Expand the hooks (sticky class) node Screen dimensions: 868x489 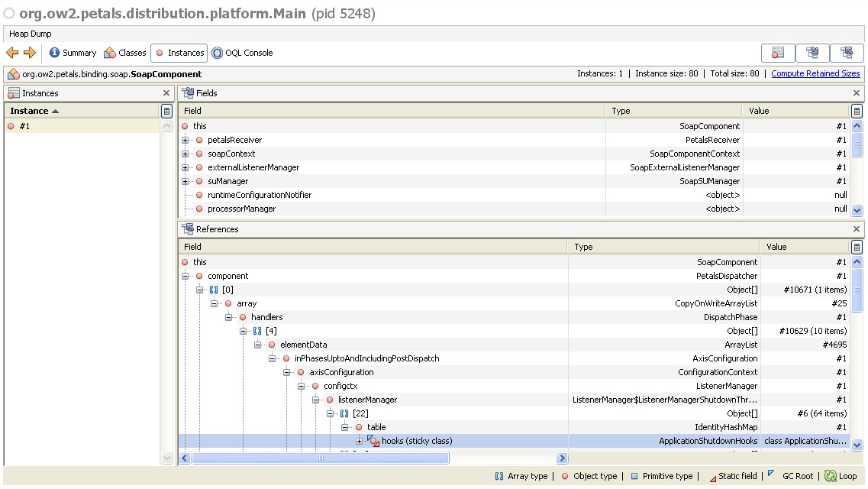pos(359,441)
